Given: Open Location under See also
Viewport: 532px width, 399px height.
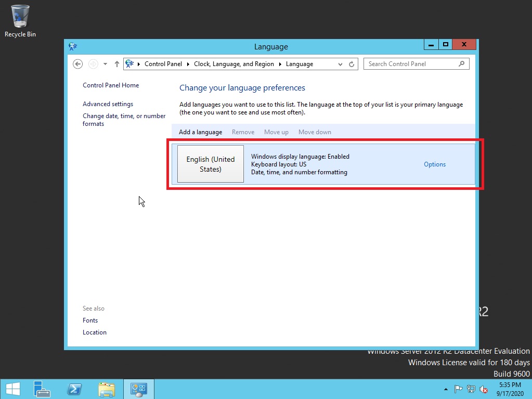Looking at the screenshot, I should click(94, 332).
